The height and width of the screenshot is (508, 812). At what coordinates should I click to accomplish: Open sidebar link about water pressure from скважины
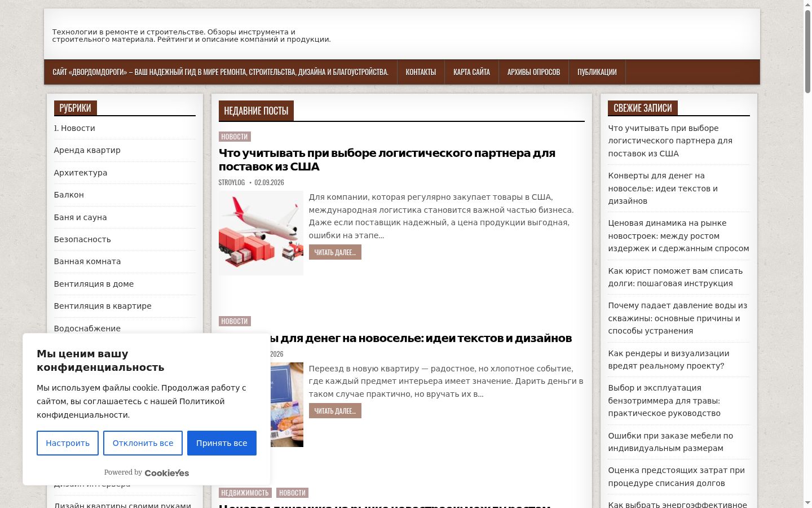coord(677,318)
